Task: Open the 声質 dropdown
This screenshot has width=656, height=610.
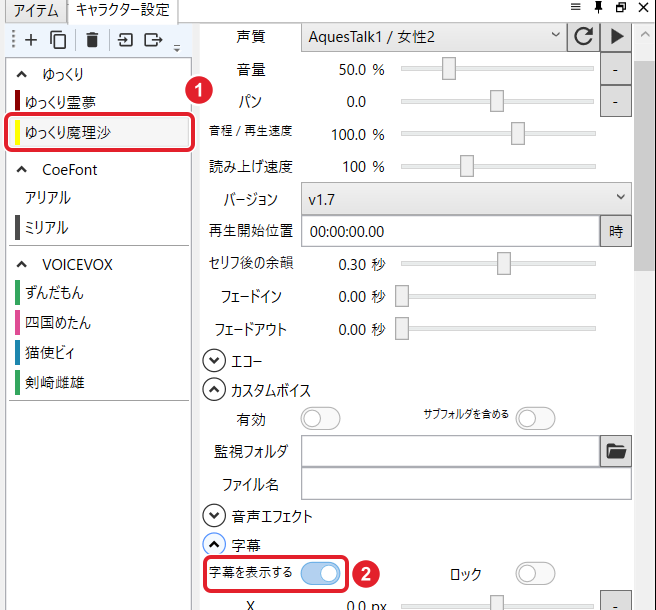Action: 434,37
